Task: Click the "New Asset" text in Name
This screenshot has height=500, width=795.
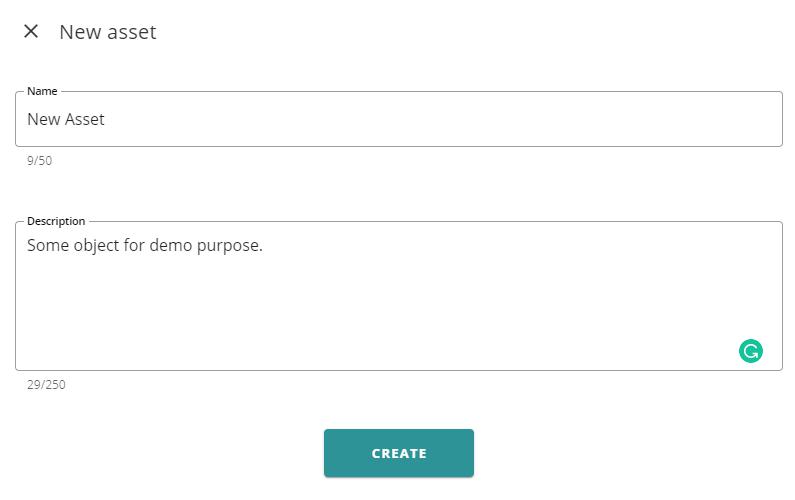Action: (65, 119)
